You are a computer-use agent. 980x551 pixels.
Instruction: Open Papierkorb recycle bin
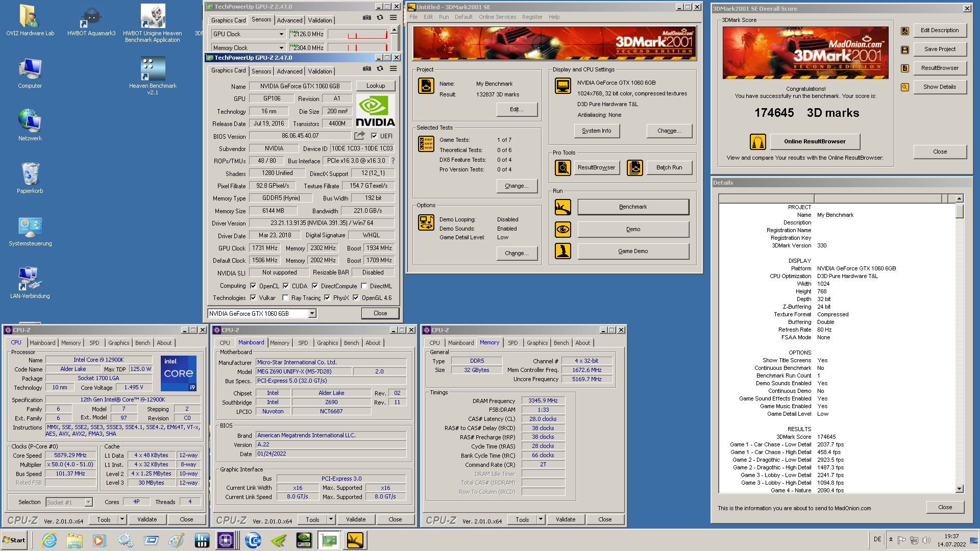point(30,178)
